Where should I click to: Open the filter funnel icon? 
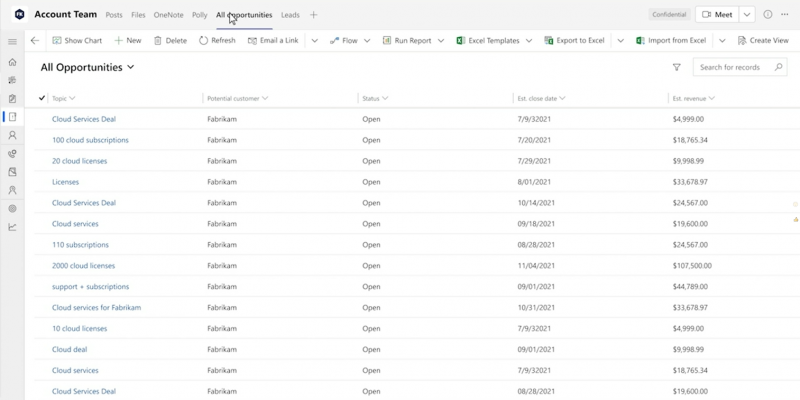(x=677, y=67)
